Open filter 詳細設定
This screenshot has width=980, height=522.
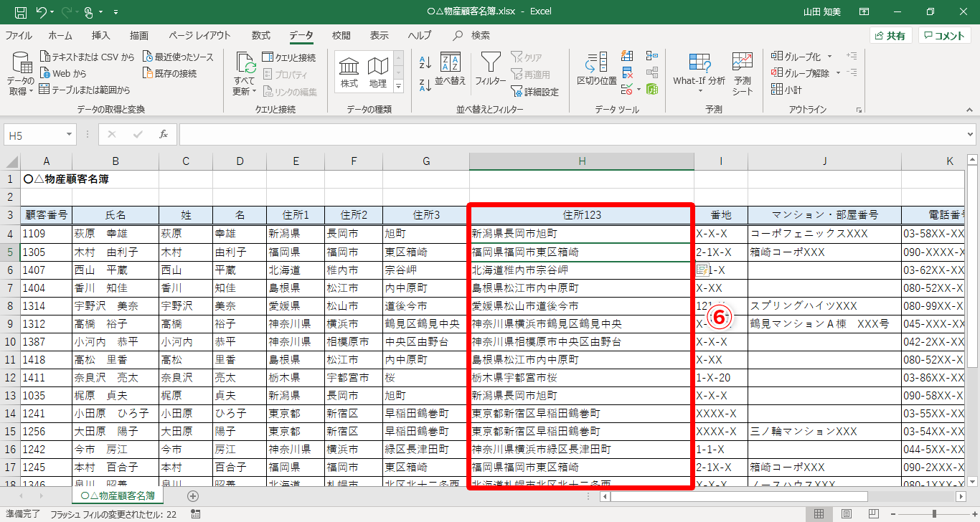[x=534, y=92]
